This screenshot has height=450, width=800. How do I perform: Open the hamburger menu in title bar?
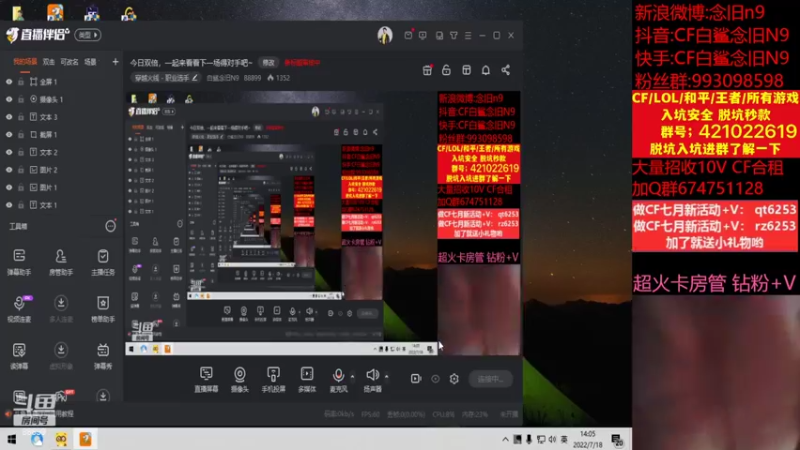click(x=468, y=35)
